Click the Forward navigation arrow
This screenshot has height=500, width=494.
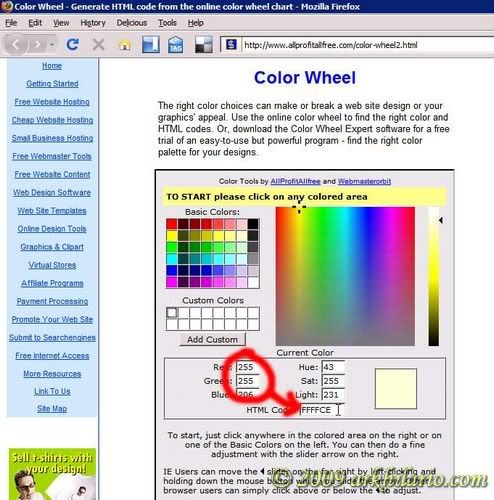click(x=38, y=44)
